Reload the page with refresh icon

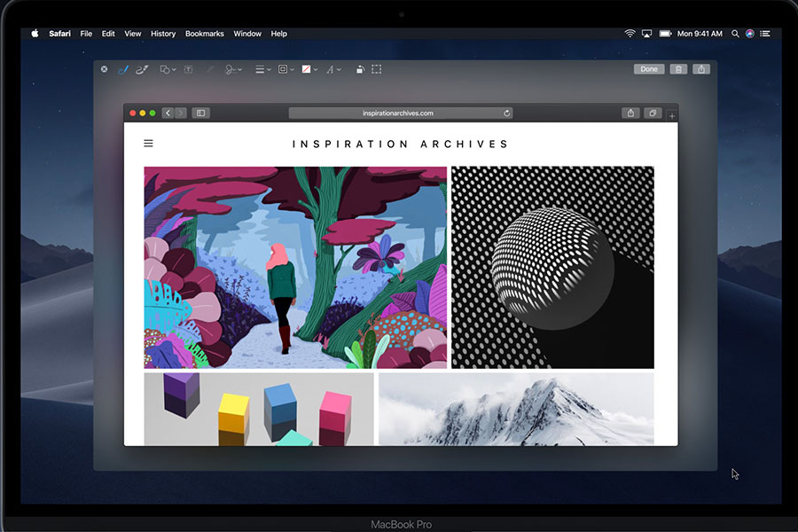tap(506, 113)
